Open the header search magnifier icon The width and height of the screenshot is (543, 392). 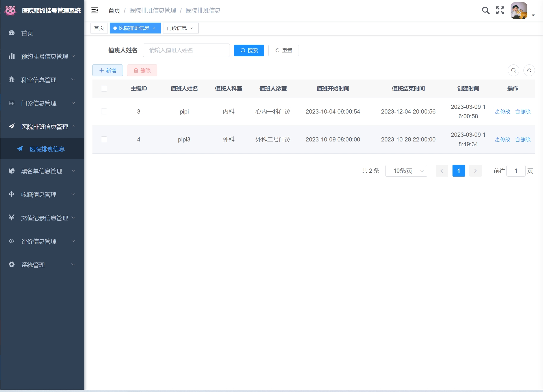[486, 11]
